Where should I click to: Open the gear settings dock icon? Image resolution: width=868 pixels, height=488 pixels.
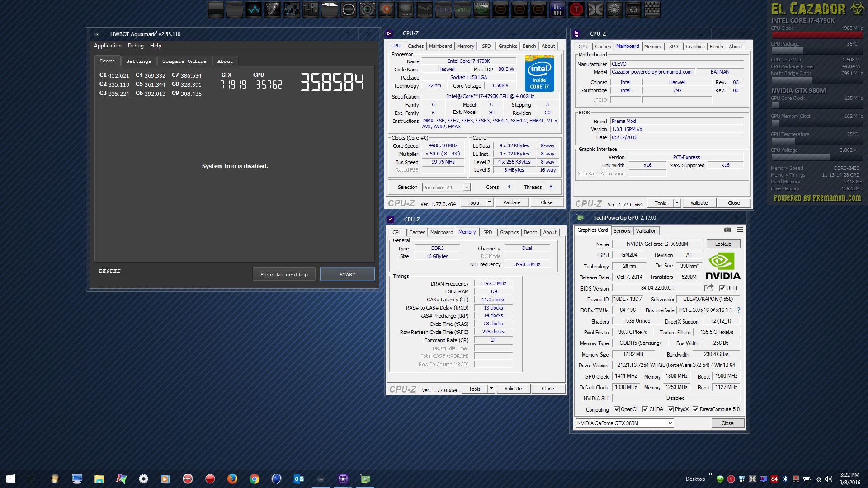(x=614, y=9)
